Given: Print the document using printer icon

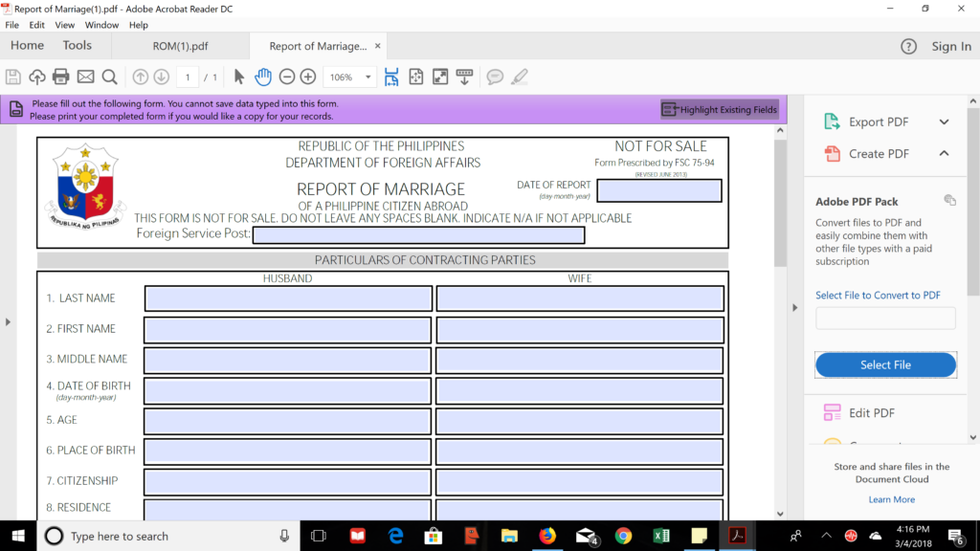Looking at the screenshot, I should [x=60, y=77].
